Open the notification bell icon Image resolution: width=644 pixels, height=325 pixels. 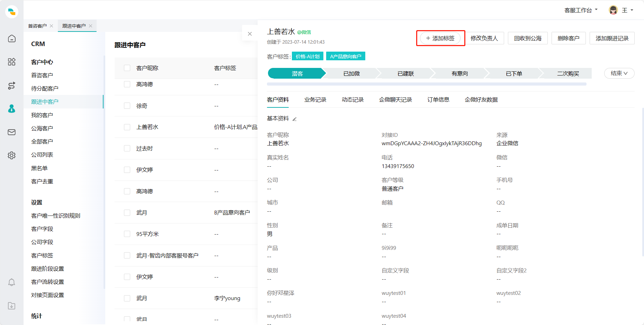(12, 282)
